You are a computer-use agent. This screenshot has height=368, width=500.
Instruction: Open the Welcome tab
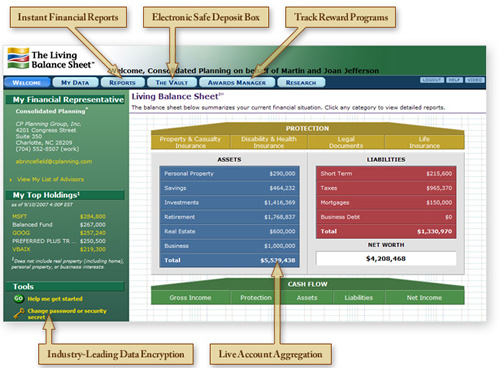pos(27,82)
